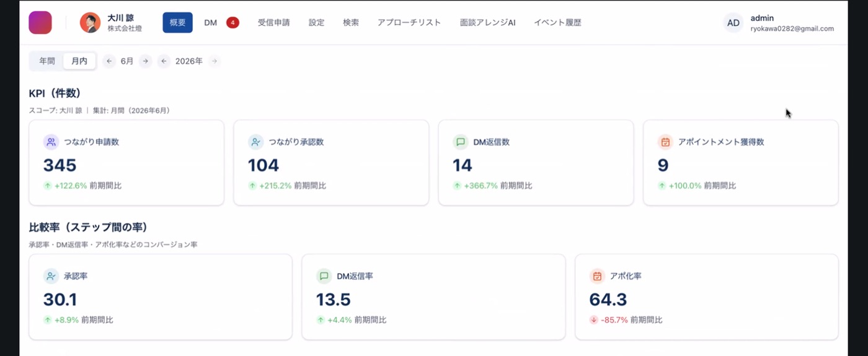Click up-arrow icon beside +215.2%
Viewport: 868px width, 356px height.
point(252,186)
